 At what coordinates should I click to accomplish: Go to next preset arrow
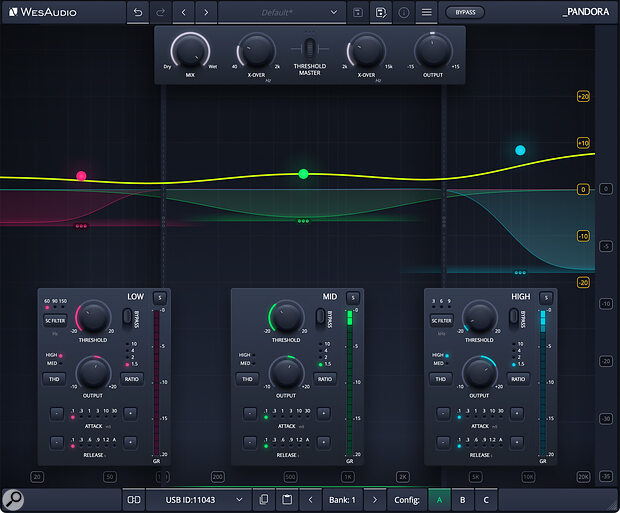point(206,12)
